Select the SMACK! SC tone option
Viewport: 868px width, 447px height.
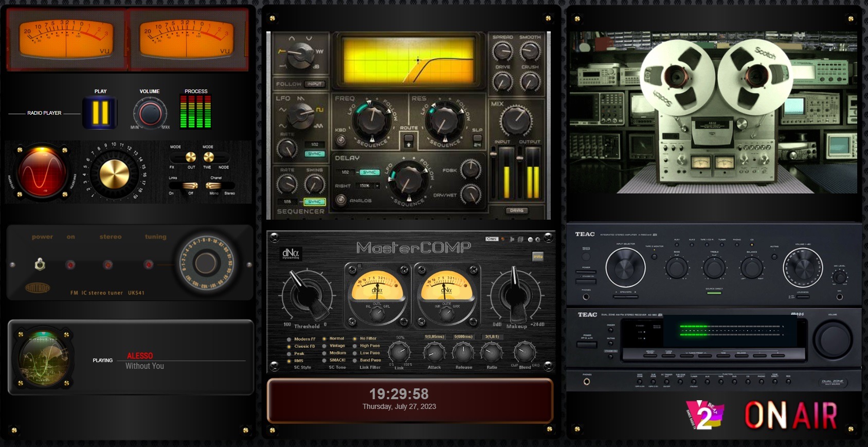click(x=334, y=360)
